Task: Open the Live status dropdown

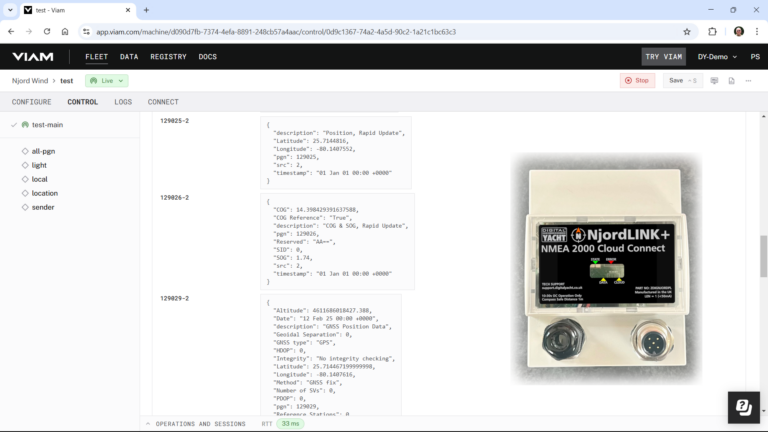Action: 107,81
